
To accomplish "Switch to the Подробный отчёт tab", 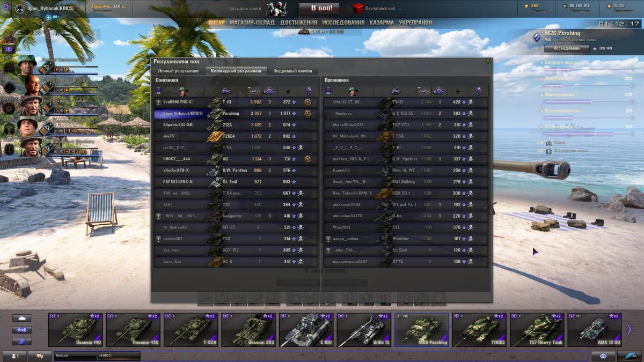I will [292, 71].
